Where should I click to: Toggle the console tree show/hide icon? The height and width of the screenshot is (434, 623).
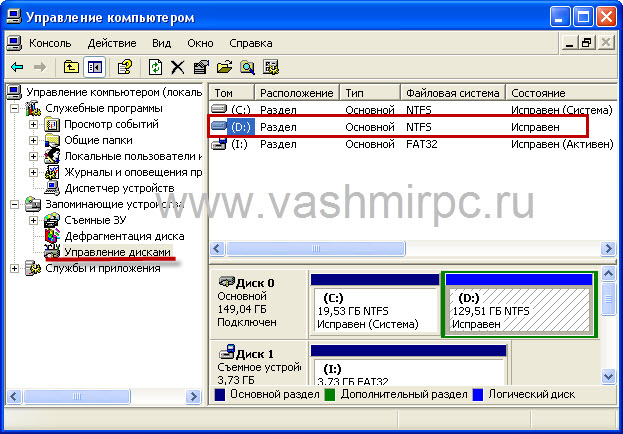95,67
